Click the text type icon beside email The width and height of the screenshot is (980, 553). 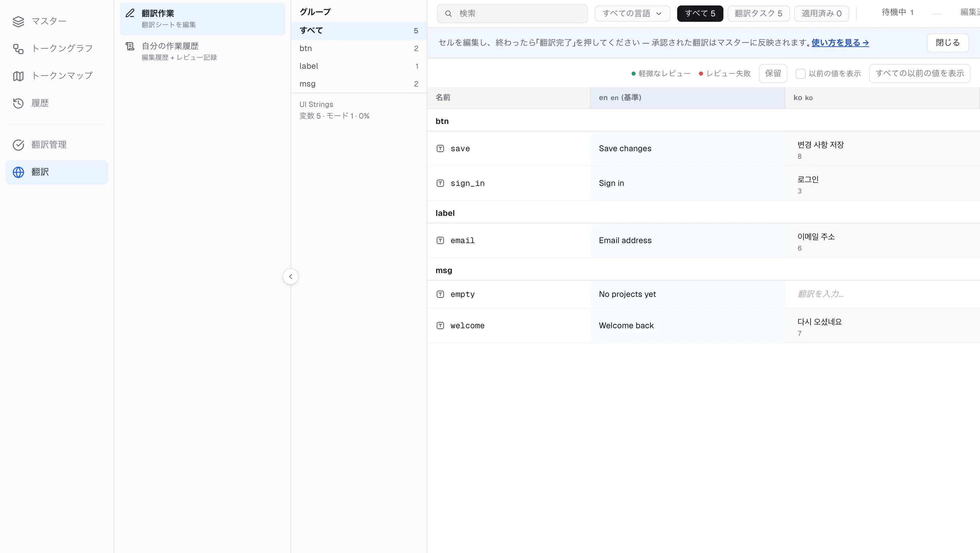[x=440, y=240]
